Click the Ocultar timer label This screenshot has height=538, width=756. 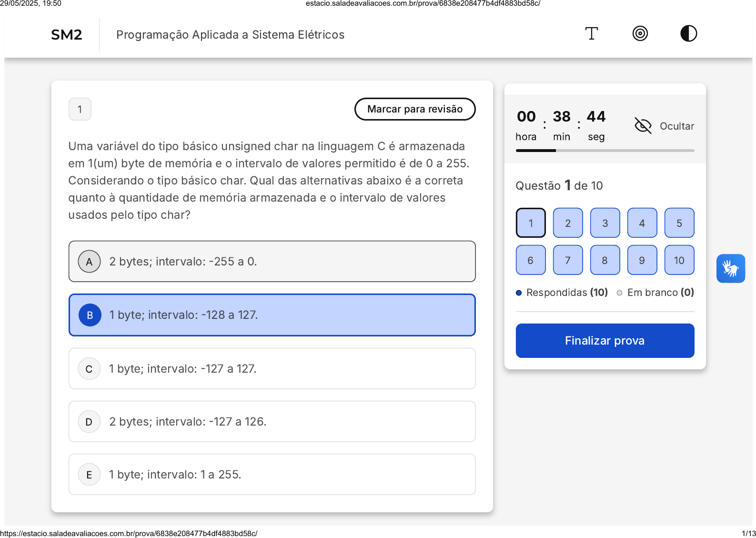tap(676, 126)
